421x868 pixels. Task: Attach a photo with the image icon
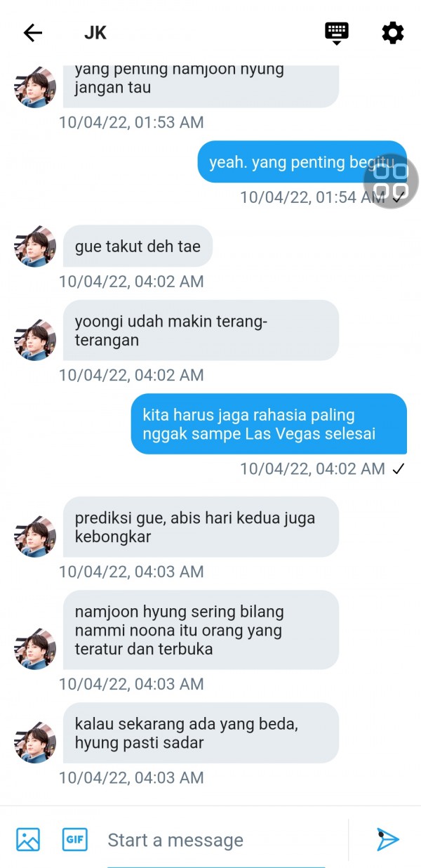tap(28, 840)
